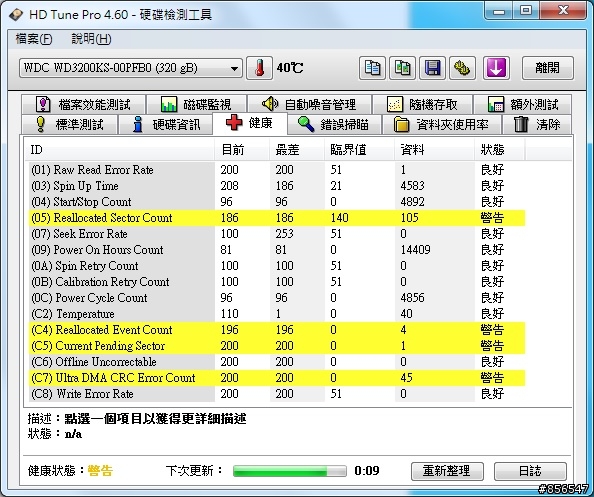Minimize the HD Tune Pro window
Screen dimensions: 594x497
tap(499, 11)
